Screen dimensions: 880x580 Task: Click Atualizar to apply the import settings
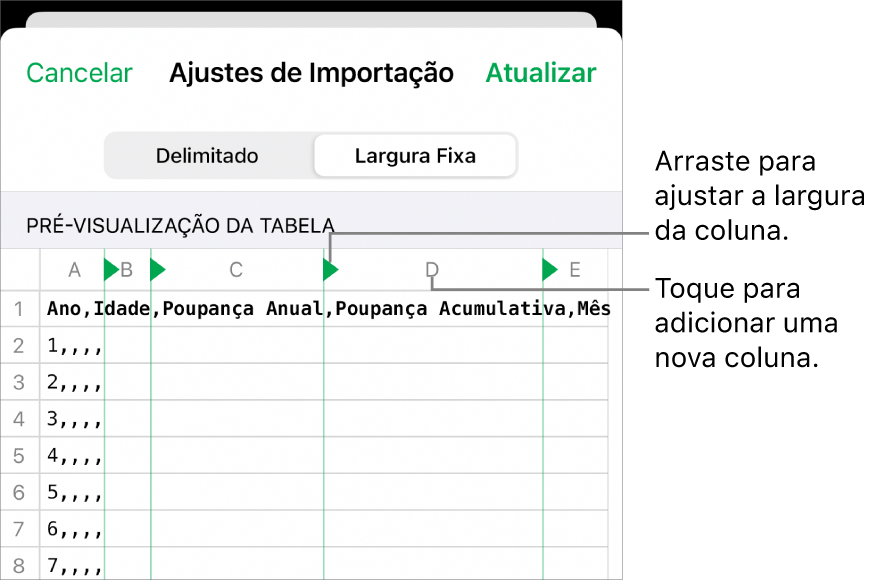click(540, 72)
